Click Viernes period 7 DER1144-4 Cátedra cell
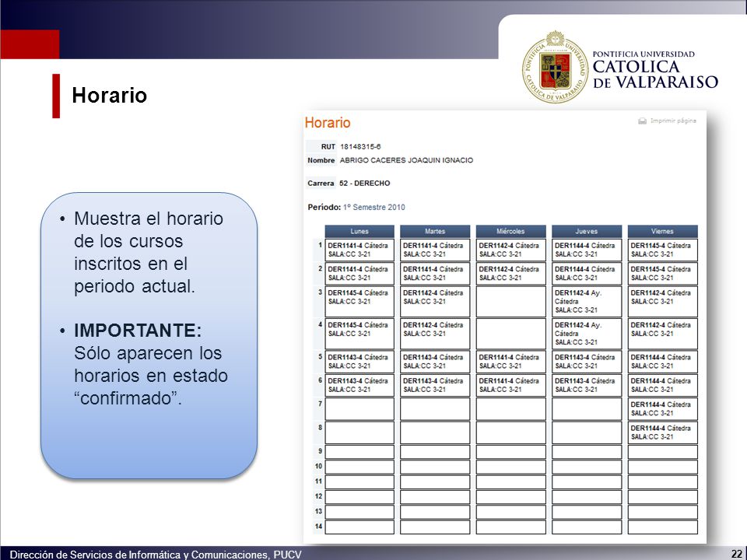747x560 pixels. pos(662,409)
